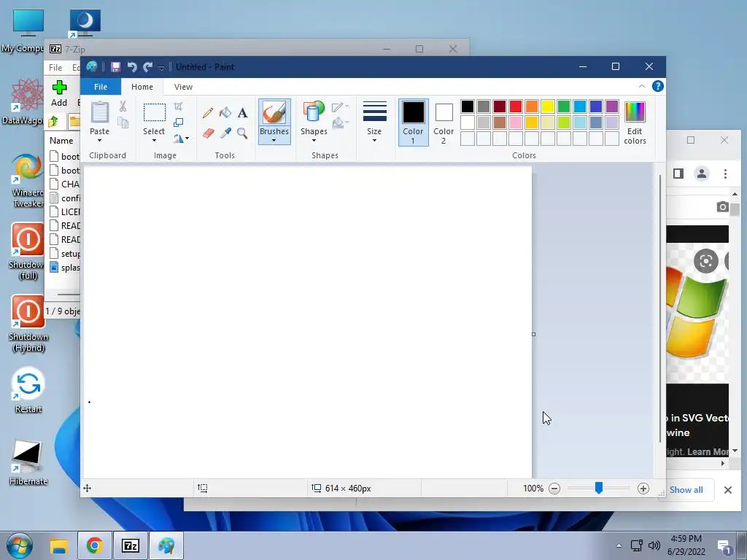This screenshot has width=747, height=560.
Task: Click the Copy icon in Clipboard group
Action: (x=123, y=122)
